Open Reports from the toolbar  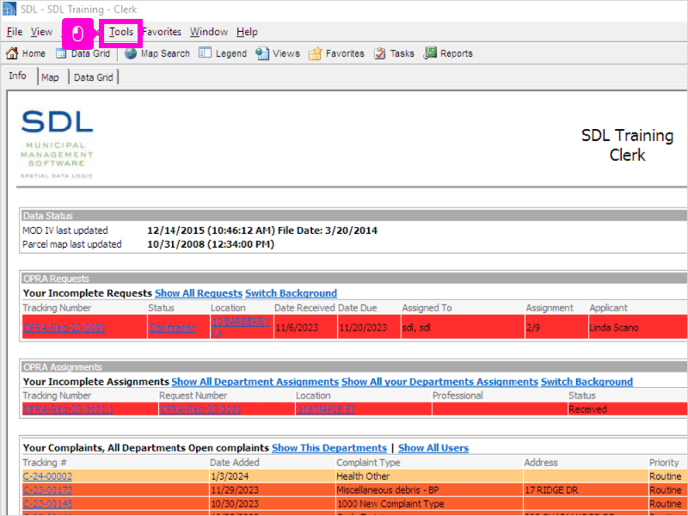point(448,54)
